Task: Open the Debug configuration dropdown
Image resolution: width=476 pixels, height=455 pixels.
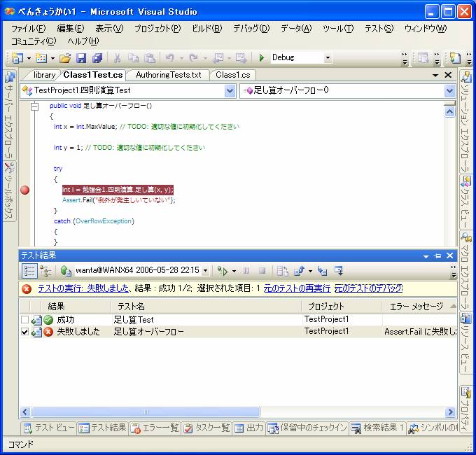Action: pyautogui.click(x=327, y=58)
